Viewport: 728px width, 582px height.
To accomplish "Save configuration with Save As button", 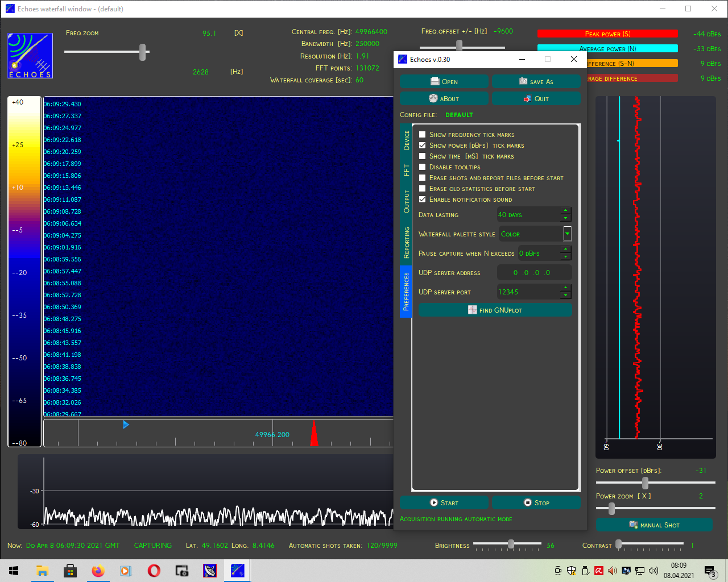I will click(536, 82).
